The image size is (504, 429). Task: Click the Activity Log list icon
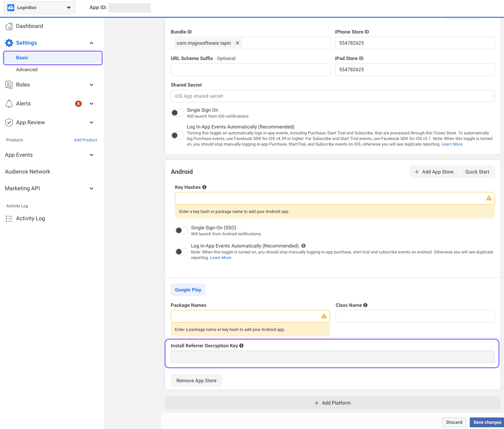pyautogui.click(x=9, y=219)
